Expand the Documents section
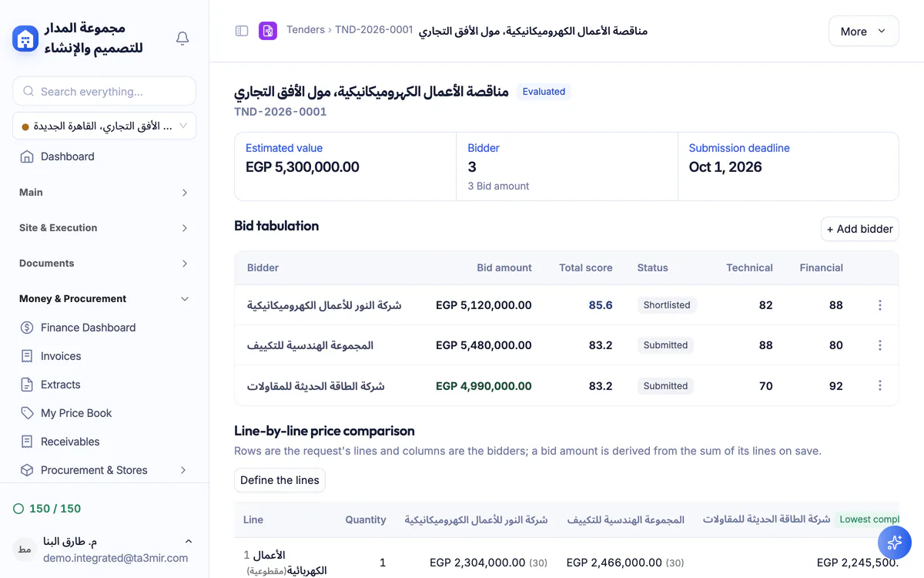This screenshot has width=924, height=578. click(x=104, y=264)
